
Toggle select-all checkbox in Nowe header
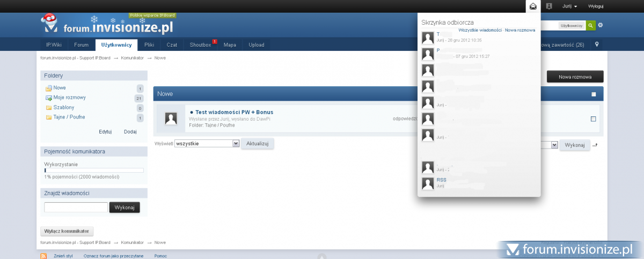(594, 94)
